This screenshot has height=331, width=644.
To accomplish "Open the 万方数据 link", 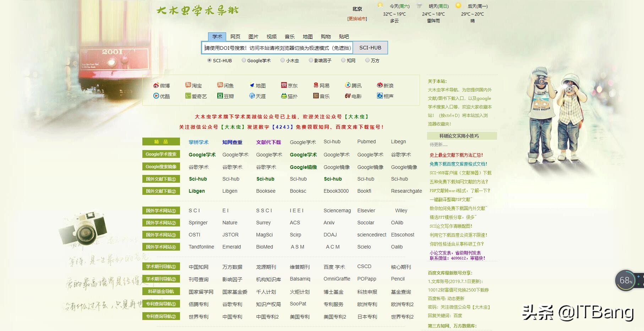I will 233,267.
